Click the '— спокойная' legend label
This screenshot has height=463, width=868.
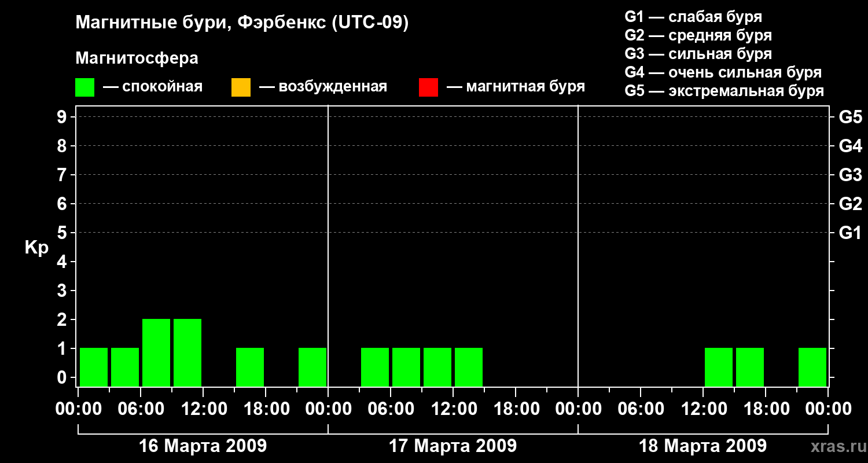point(153,87)
